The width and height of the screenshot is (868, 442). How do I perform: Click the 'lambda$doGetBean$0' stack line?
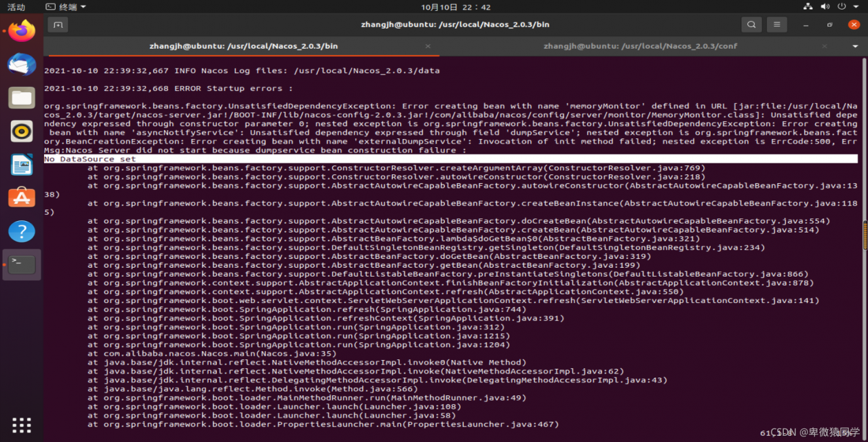point(393,239)
